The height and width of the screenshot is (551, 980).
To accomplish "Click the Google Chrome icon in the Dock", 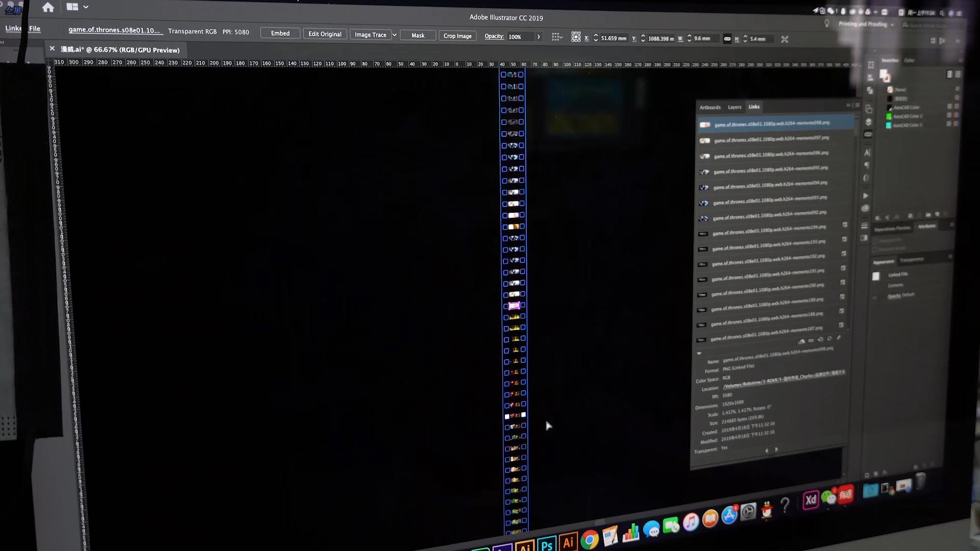I will click(x=589, y=540).
